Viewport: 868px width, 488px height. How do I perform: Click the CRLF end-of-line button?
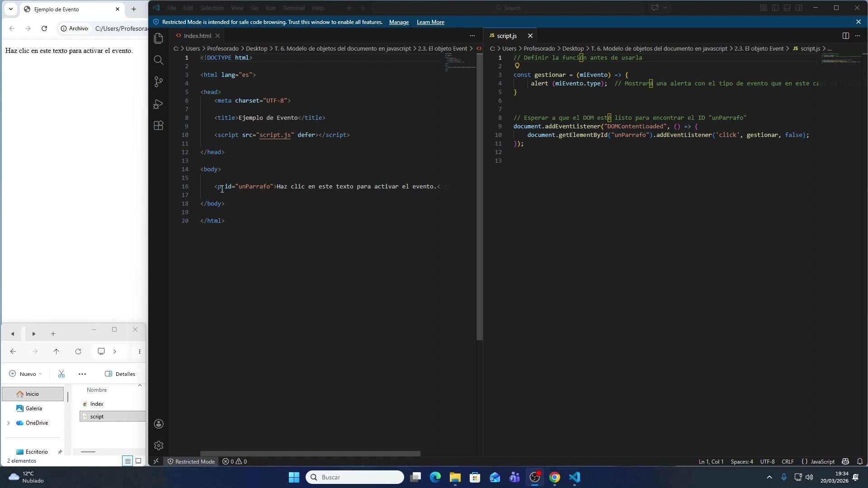click(788, 461)
